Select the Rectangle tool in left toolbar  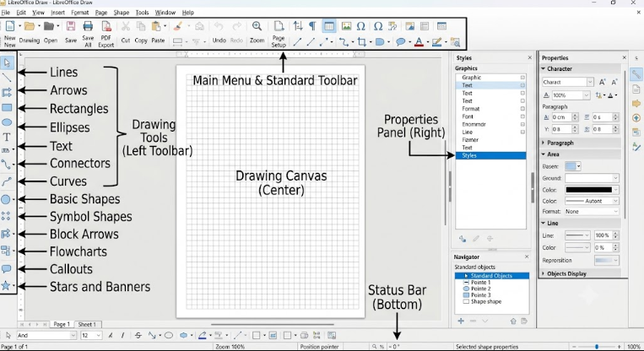click(7, 107)
